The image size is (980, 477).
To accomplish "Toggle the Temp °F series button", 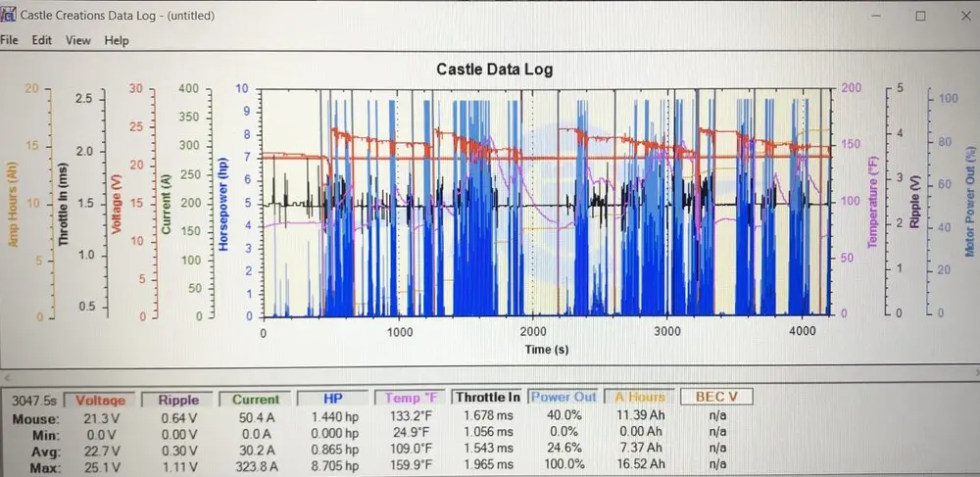I will click(x=411, y=398).
